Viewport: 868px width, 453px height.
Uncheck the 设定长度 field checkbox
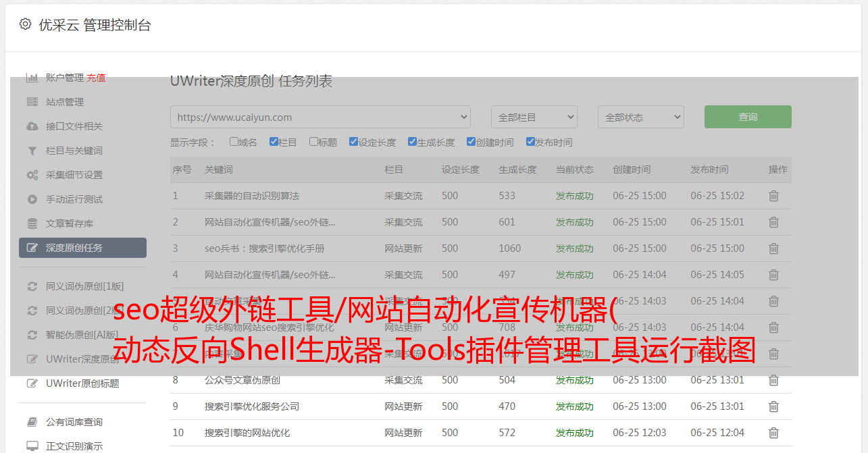(x=353, y=142)
